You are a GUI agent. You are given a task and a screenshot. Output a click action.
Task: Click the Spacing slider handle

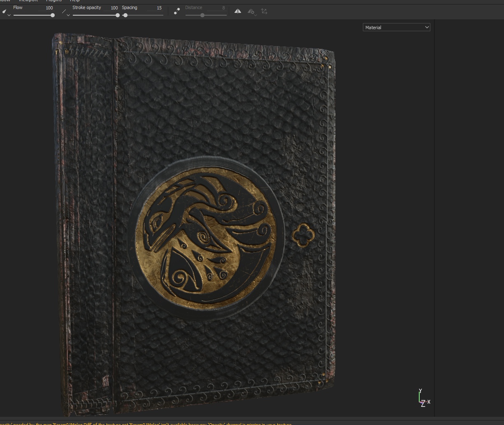coord(125,15)
